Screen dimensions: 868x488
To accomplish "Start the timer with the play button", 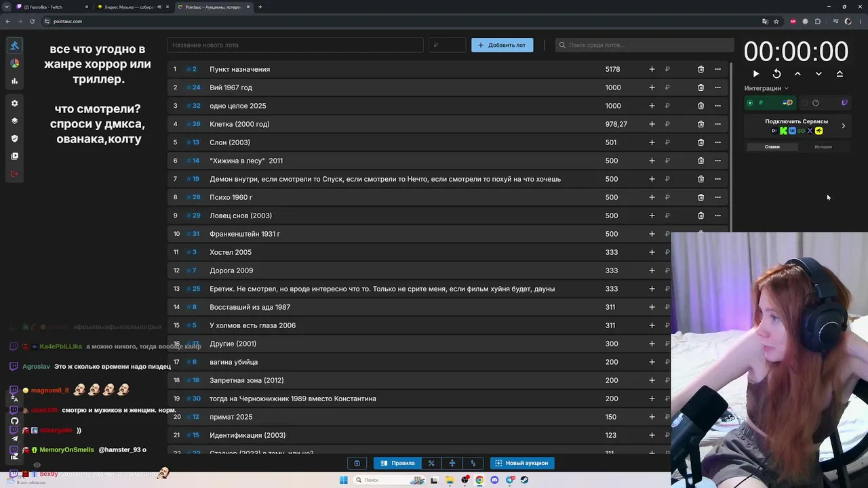I will 756,74.
